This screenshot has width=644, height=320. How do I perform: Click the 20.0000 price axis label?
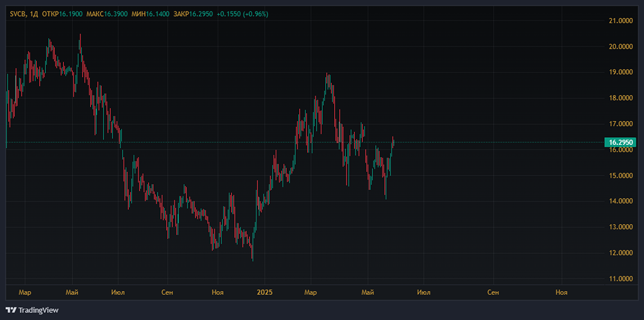[620, 46]
